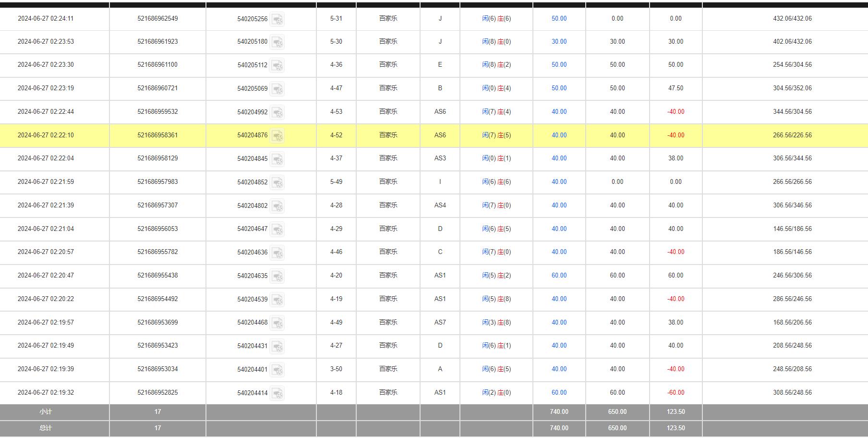Click replay icon beside game 540204414

[x=277, y=393]
